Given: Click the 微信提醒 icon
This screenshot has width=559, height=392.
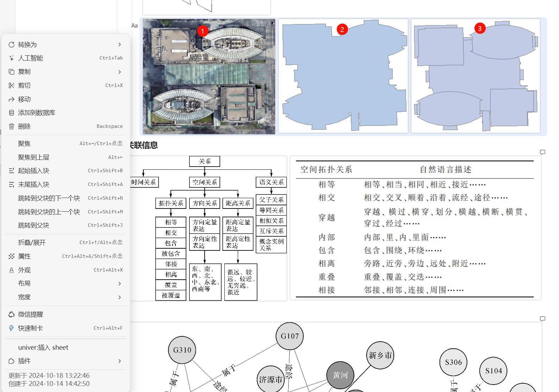Looking at the screenshot, I should pos(12,314).
